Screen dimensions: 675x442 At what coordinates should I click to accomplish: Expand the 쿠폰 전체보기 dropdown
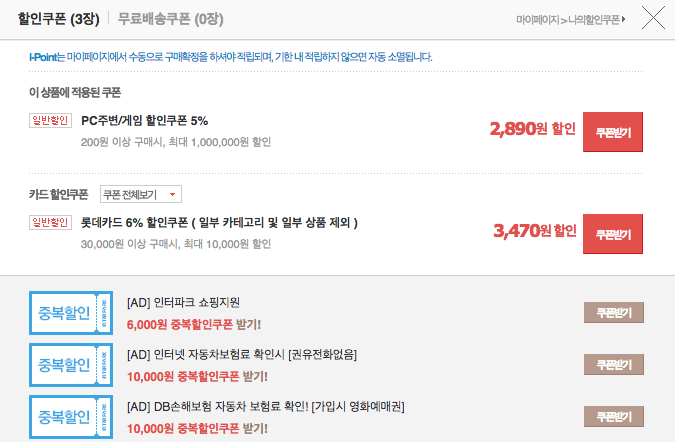pyautogui.click(x=141, y=195)
